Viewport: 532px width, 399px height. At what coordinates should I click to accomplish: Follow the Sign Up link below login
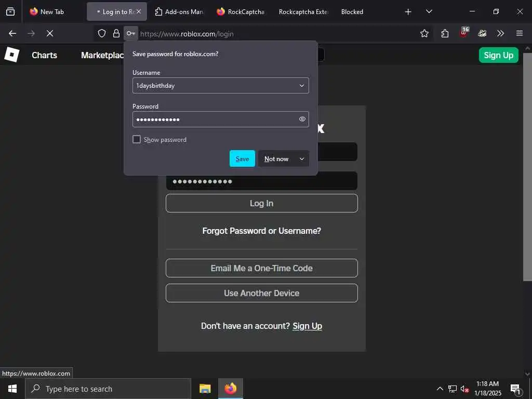(307, 326)
